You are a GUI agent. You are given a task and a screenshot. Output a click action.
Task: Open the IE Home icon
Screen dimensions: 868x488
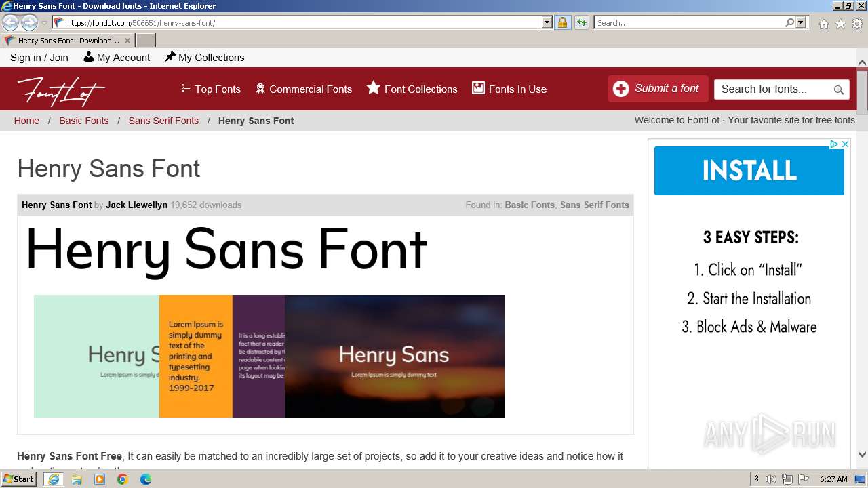click(823, 24)
